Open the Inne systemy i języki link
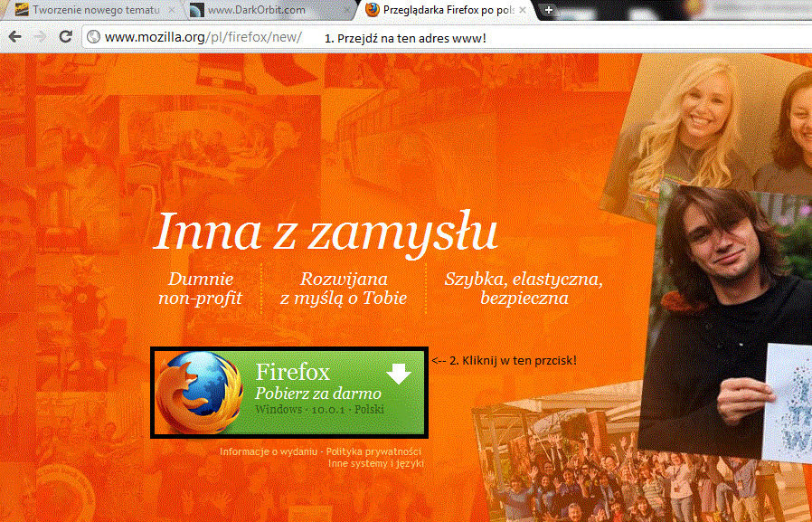812x522 pixels. click(376, 463)
